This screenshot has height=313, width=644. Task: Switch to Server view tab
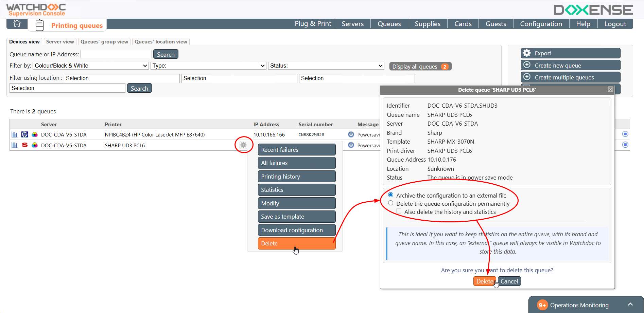click(60, 41)
